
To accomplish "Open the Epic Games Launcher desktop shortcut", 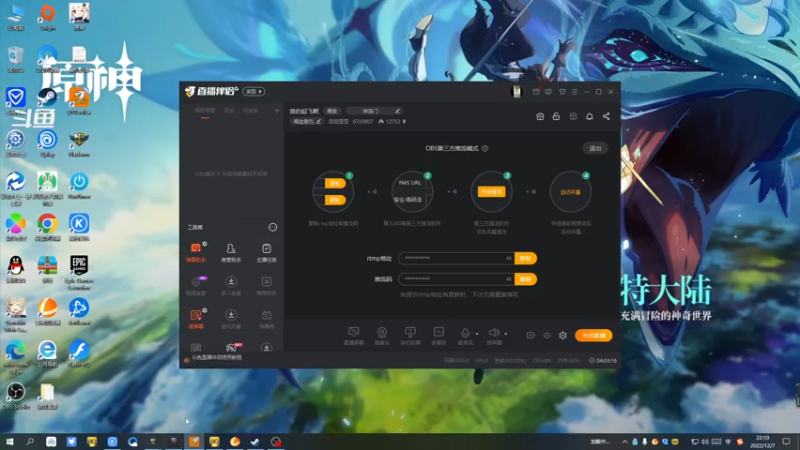I will 79,272.
